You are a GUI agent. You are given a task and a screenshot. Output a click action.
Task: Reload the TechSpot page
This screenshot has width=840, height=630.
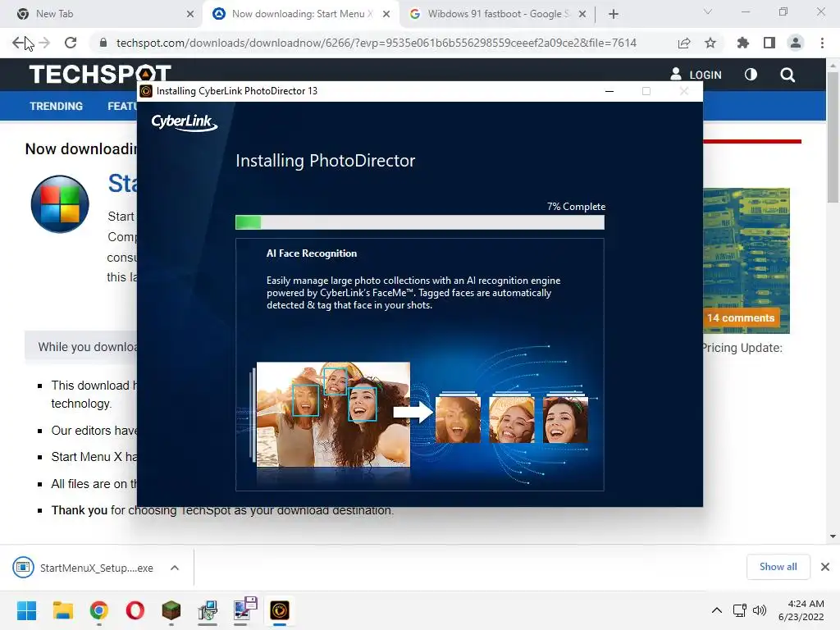tap(71, 43)
